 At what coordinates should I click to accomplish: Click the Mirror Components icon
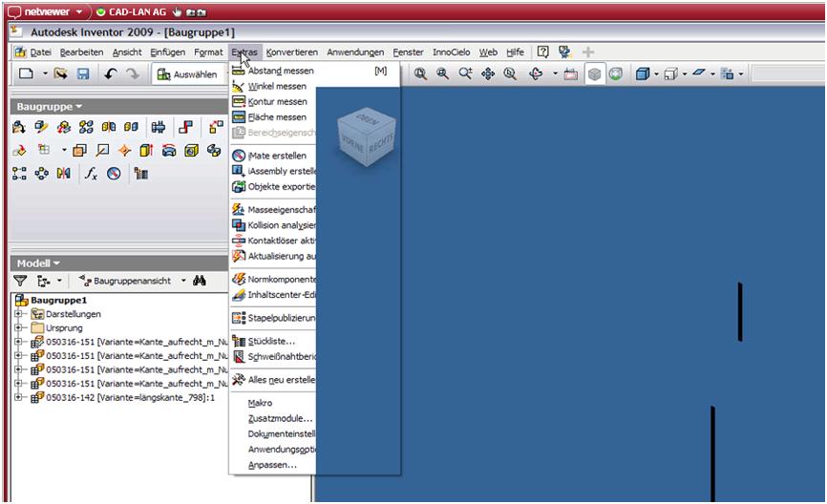tap(109, 127)
